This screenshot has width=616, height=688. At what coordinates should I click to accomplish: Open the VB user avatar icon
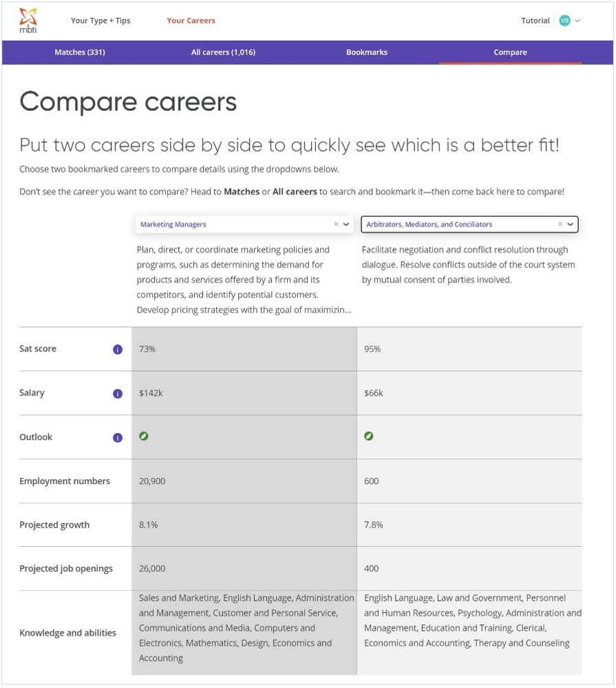564,20
